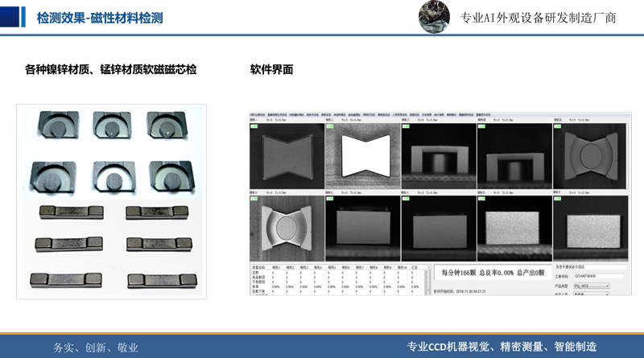Click the green status badge in 相机四 view
The height and width of the screenshot is (358, 644).
[481, 126]
